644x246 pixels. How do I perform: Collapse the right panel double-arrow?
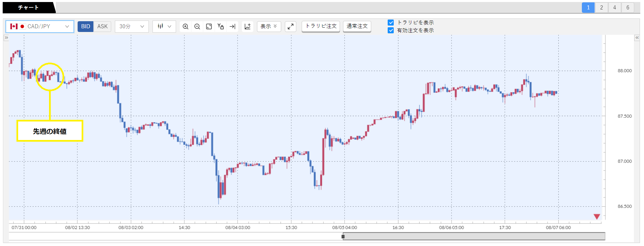tap(637, 38)
